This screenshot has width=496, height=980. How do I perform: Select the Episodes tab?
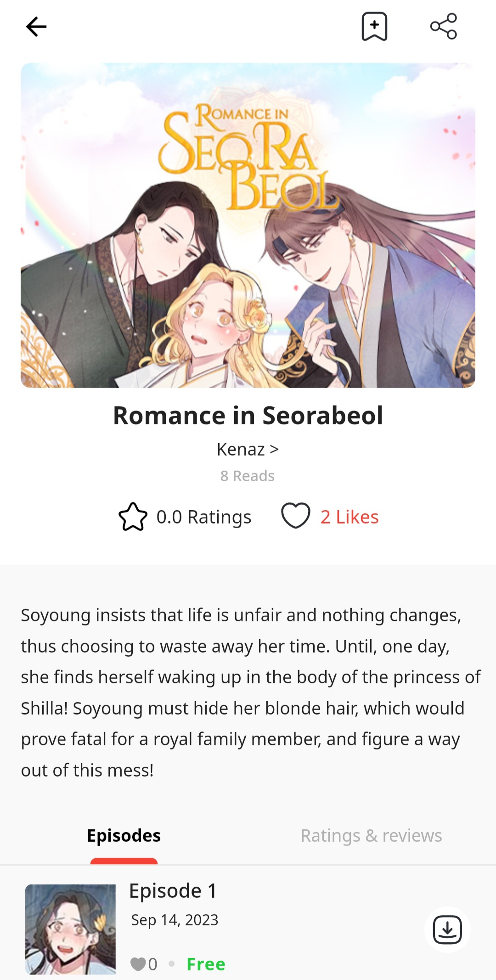pos(124,835)
